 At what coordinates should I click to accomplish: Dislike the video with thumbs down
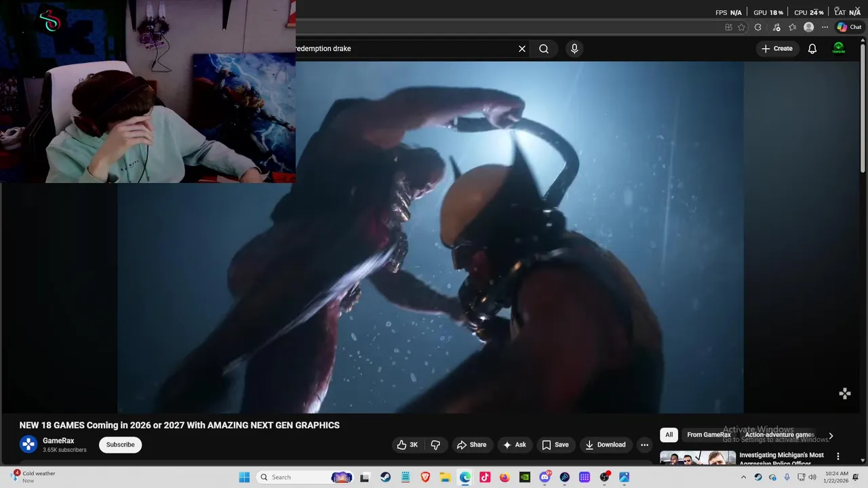[x=435, y=445]
